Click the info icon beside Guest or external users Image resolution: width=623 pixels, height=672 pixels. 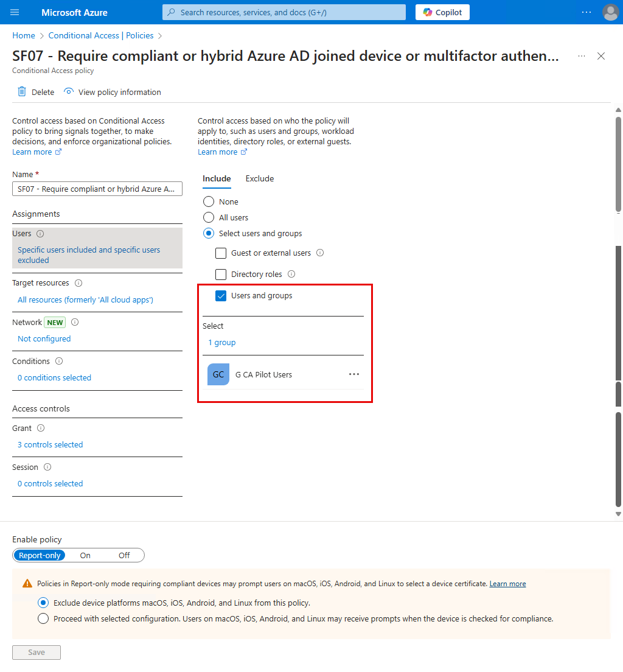click(x=320, y=253)
